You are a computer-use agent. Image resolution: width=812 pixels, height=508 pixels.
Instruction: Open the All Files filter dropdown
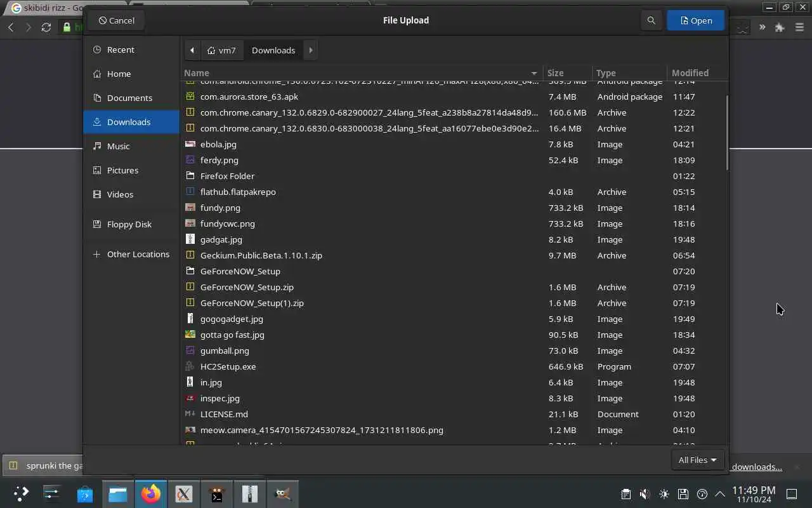(697, 460)
